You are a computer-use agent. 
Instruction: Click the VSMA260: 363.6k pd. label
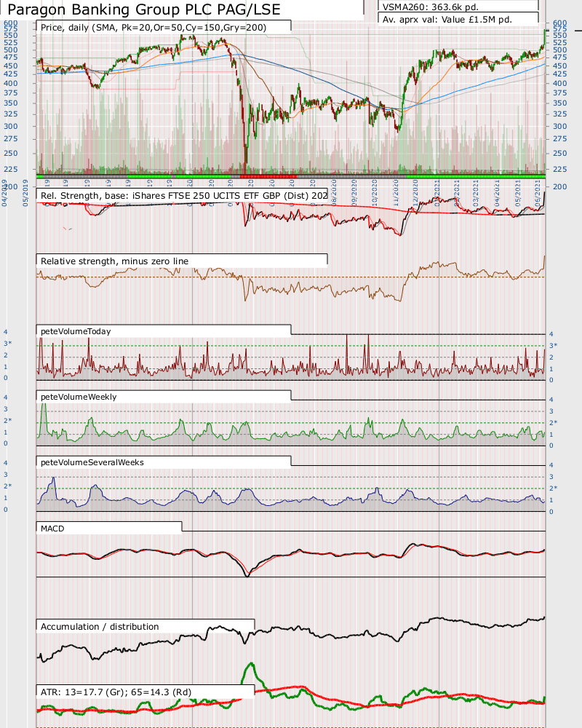point(430,7)
